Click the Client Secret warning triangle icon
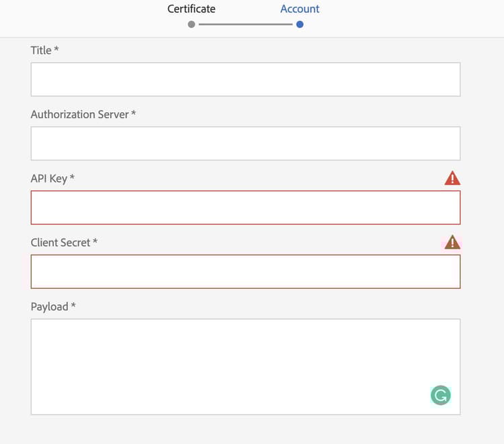The height and width of the screenshot is (444, 504). (452, 242)
